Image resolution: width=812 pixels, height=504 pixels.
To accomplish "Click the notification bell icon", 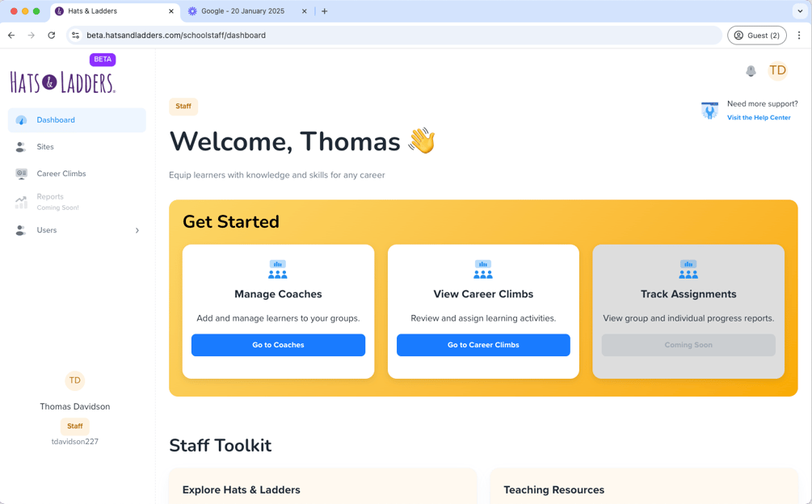I will (751, 71).
